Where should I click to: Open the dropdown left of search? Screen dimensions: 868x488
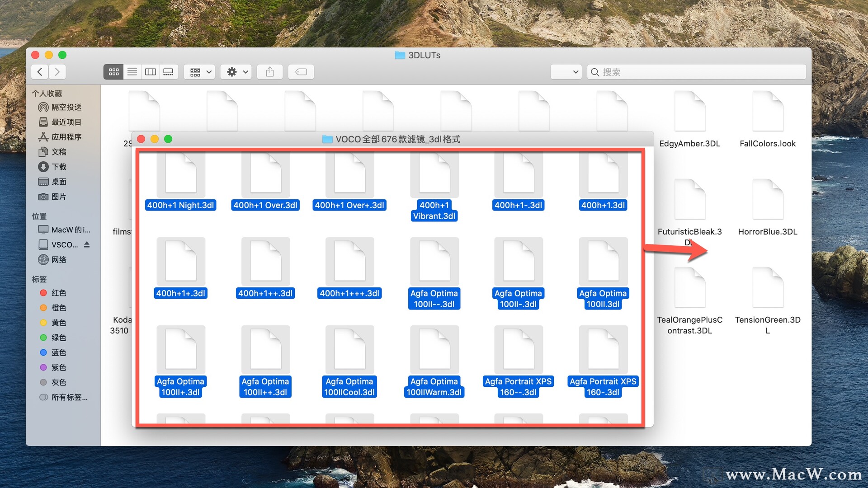tap(566, 72)
